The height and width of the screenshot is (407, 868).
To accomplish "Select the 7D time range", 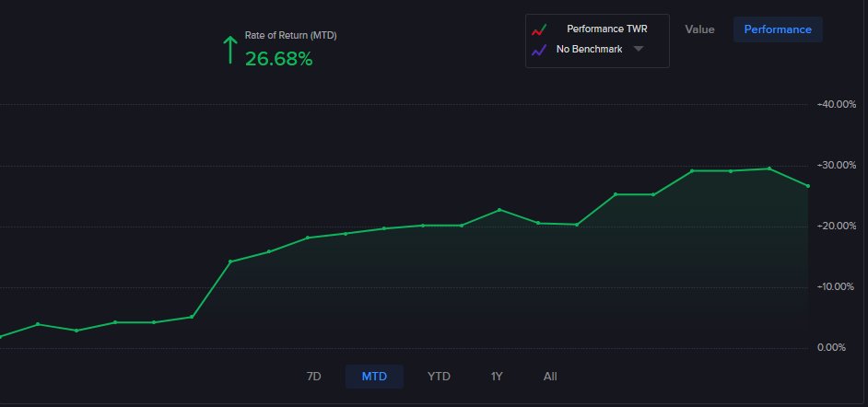I will [x=314, y=377].
